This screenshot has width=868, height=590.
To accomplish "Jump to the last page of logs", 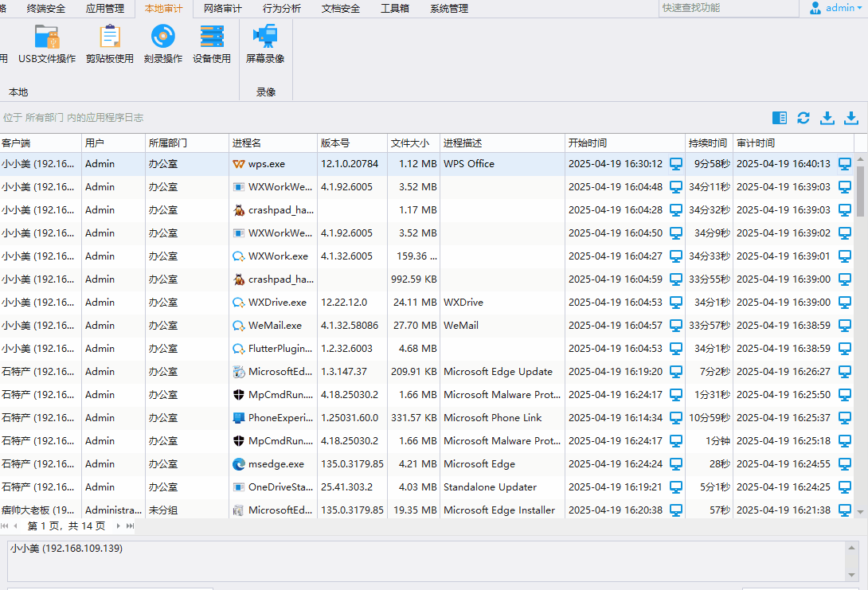I will 130,526.
